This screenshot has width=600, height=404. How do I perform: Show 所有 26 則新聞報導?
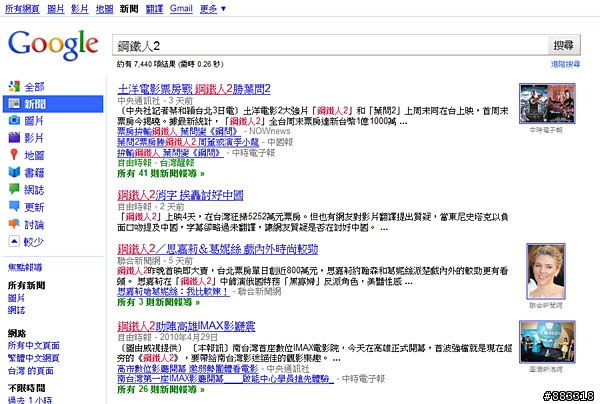[x=161, y=390]
